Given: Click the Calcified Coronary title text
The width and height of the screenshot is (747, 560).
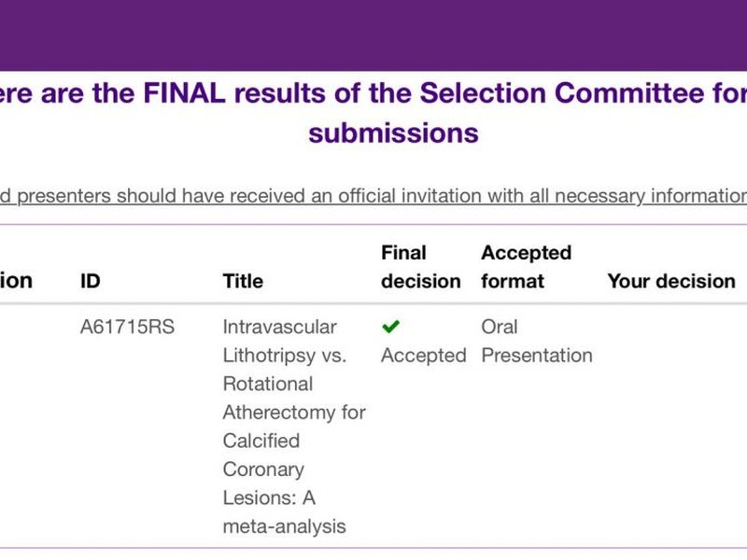Looking at the screenshot, I should click(x=263, y=455).
